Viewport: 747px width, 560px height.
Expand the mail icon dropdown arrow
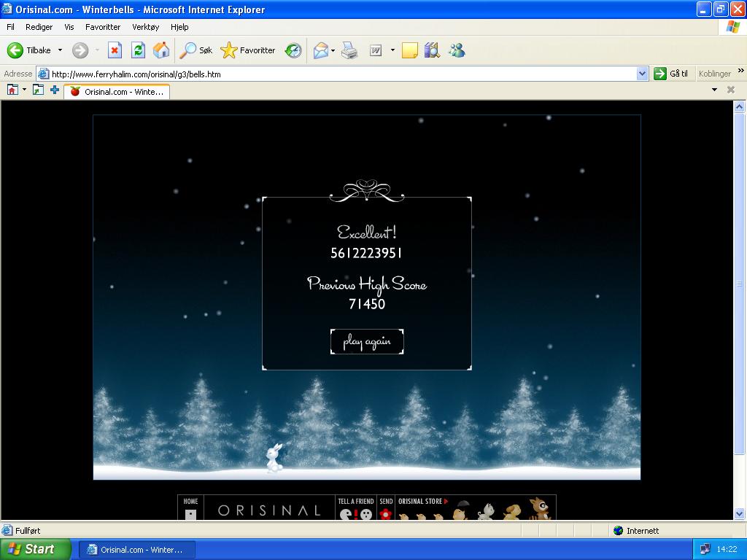click(x=333, y=50)
